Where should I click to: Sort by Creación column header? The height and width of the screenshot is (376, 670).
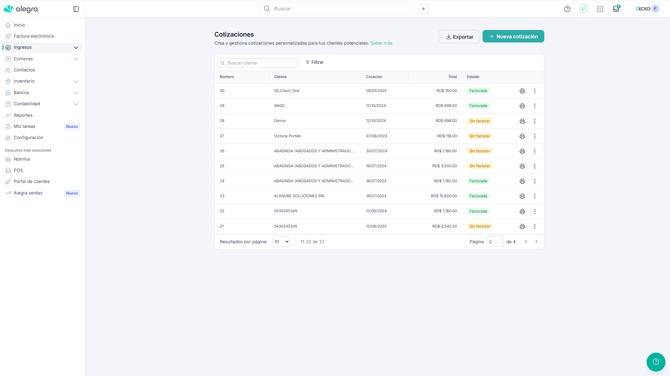[374, 77]
